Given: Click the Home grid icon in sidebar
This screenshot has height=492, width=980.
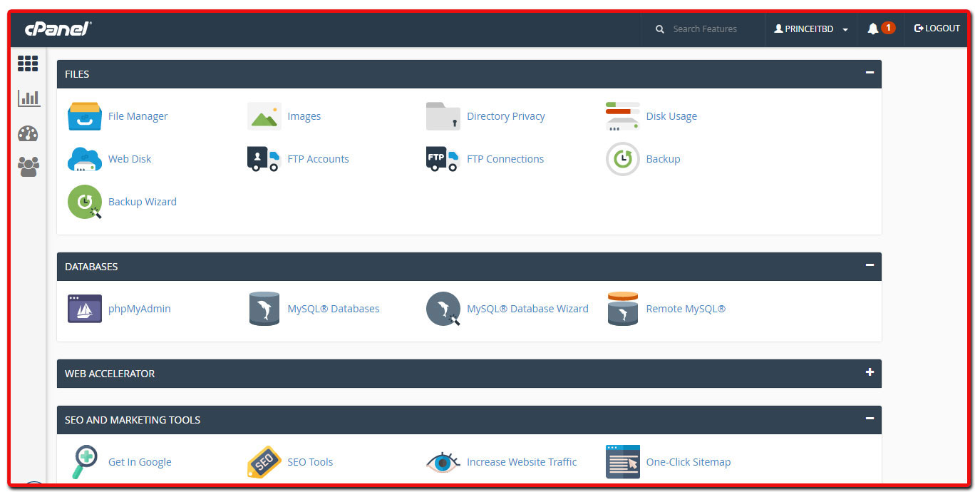Looking at the screenshot, I should 28,63.
